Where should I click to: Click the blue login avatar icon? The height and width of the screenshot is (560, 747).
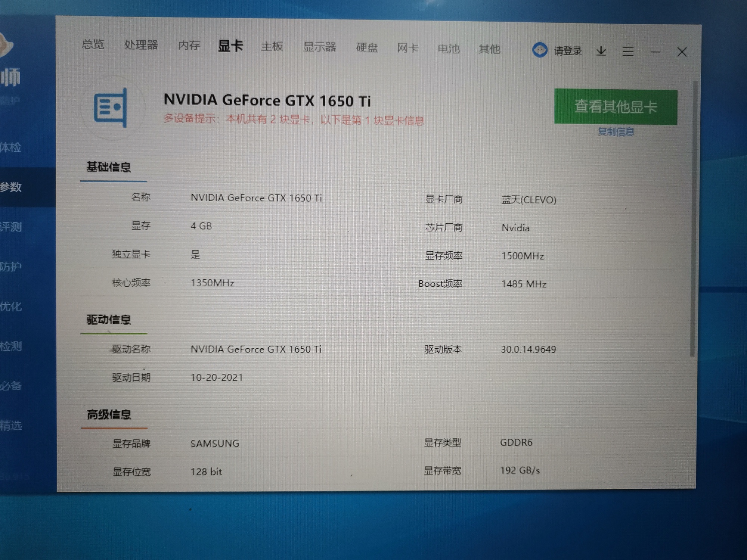tap(540, 50)
